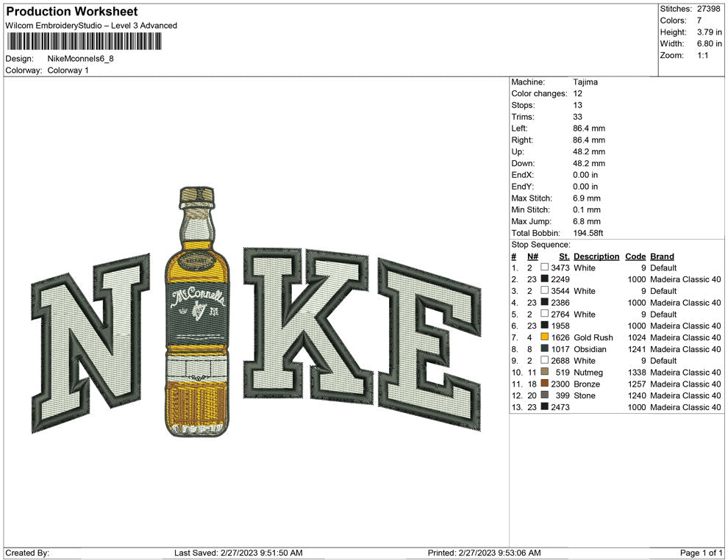Click the Nutmeg description text
Image resolution: width=728 pixels, height=560 pixels.
click(588, 372)
